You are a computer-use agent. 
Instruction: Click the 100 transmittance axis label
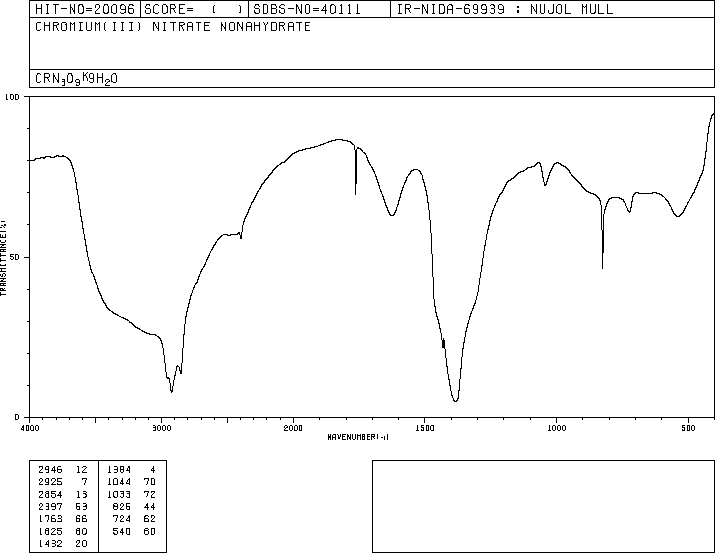(12, 97)
